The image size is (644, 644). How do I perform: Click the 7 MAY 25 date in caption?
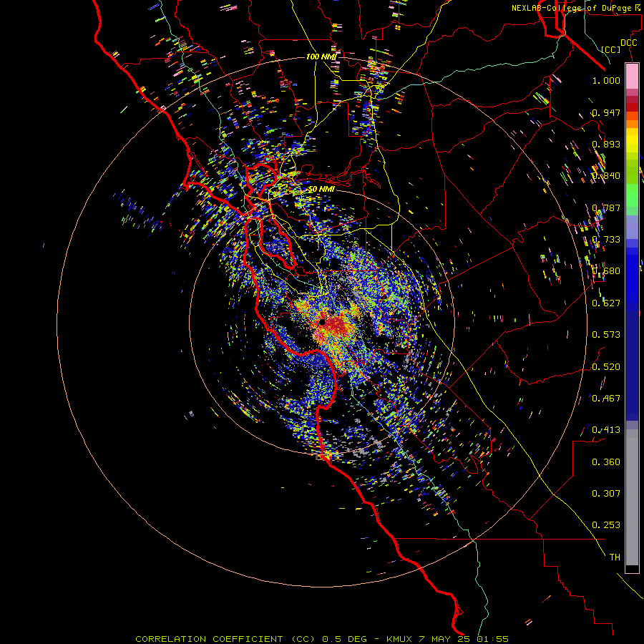[445, 639]
